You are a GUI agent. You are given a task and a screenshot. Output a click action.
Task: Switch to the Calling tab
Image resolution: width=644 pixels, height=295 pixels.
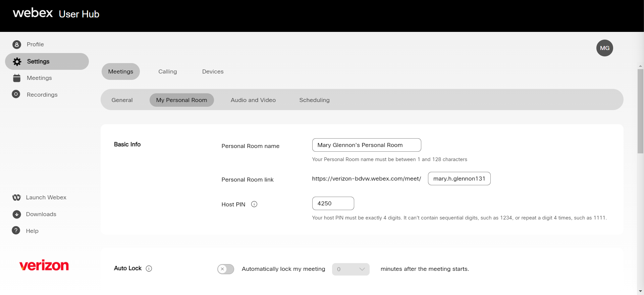point(168,71)
